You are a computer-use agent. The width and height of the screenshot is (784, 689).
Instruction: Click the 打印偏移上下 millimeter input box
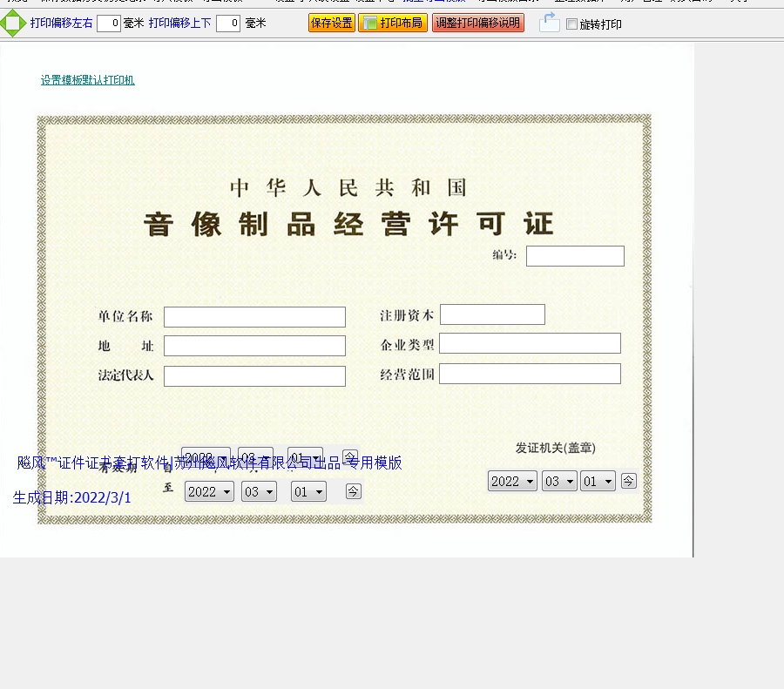227,24
